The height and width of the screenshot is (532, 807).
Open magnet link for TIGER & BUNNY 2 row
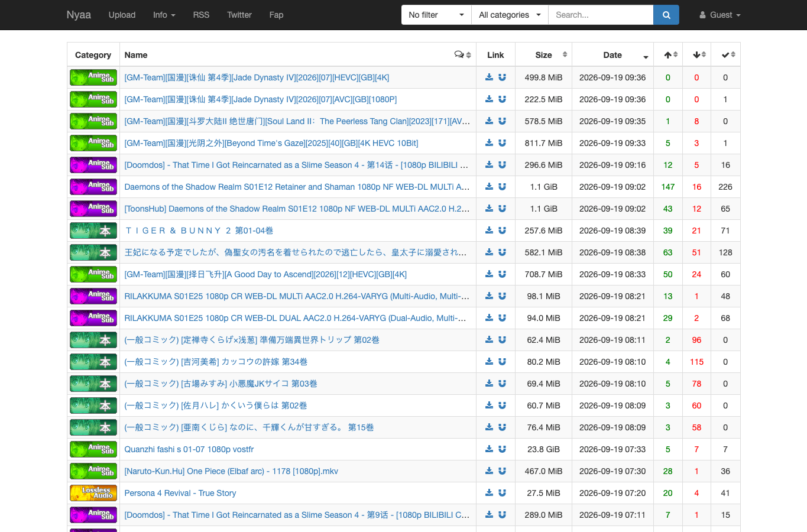pyautogui.click(x=502, y=230)
